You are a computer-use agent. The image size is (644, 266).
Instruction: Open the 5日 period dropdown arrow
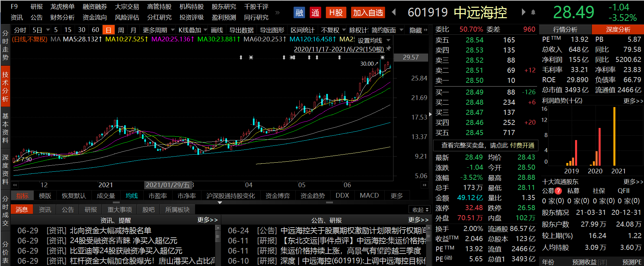click(x=48, y=30)
